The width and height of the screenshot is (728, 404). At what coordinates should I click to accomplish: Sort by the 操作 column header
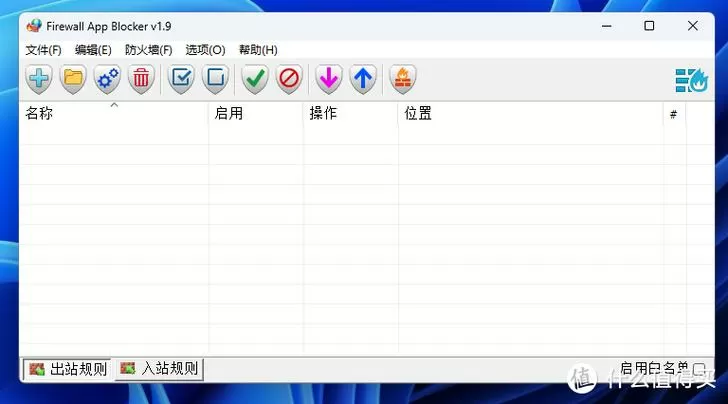pyautogui.click(x=351, y=113)
